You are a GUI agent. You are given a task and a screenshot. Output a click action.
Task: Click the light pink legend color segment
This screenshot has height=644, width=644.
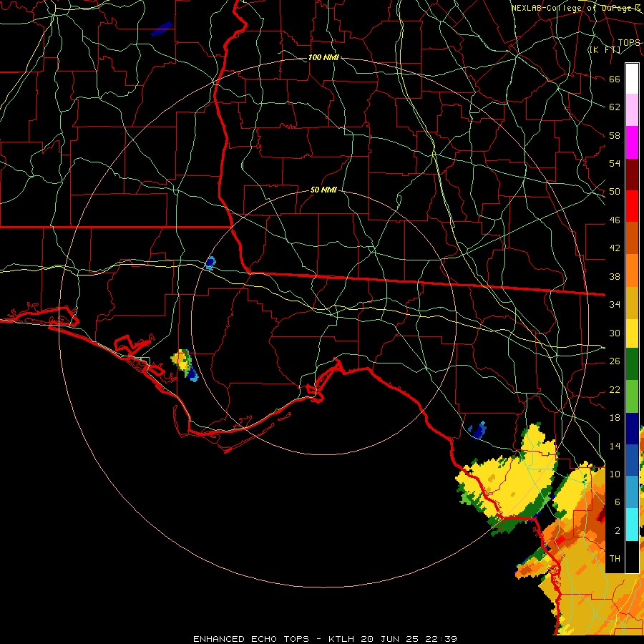pyautogui.click(x=632, y=110)
